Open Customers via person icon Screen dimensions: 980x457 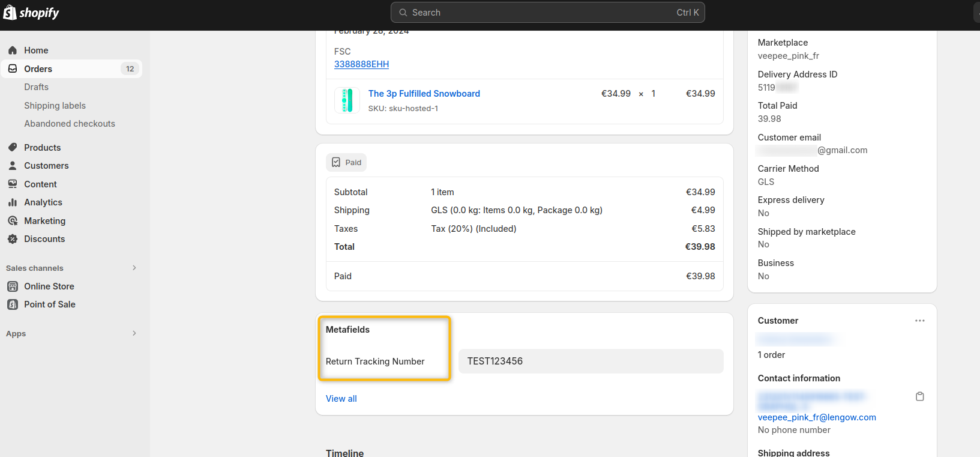(x=13, y=166)
